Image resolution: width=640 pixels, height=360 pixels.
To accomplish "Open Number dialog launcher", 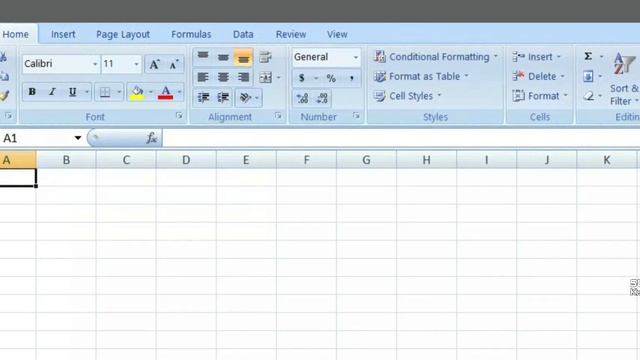I will [356, 116].
